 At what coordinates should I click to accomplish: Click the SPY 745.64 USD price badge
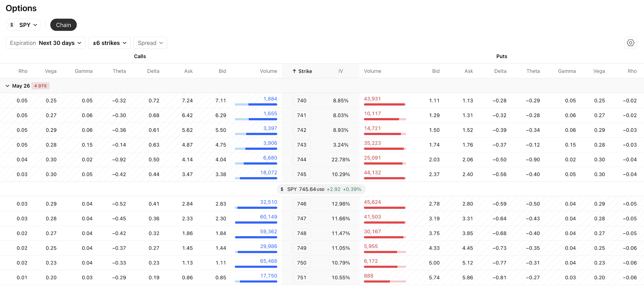[321, 189]
